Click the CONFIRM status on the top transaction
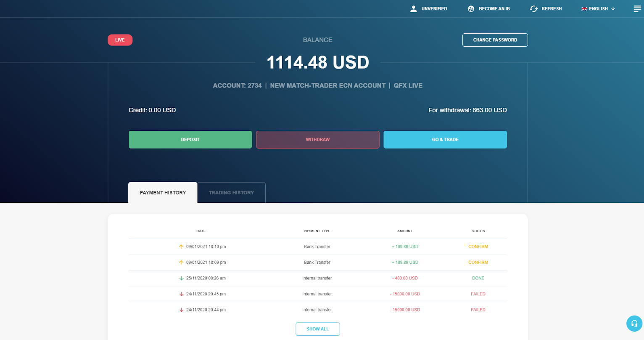Viewport: 644px width, 340px height. click(x=478, y=247)
